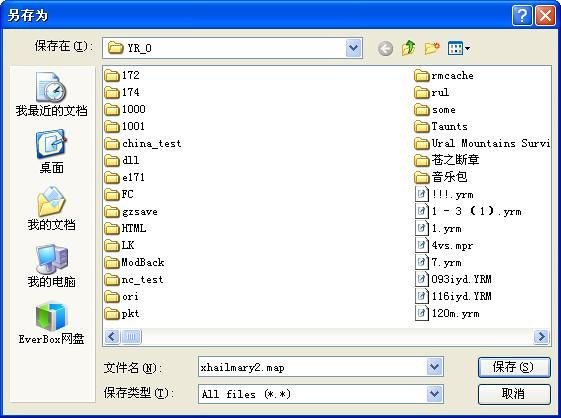Viewport: 561px width, 418px height.
Task: Select the !!!.yrm file
Action: (x=444, y=194)
